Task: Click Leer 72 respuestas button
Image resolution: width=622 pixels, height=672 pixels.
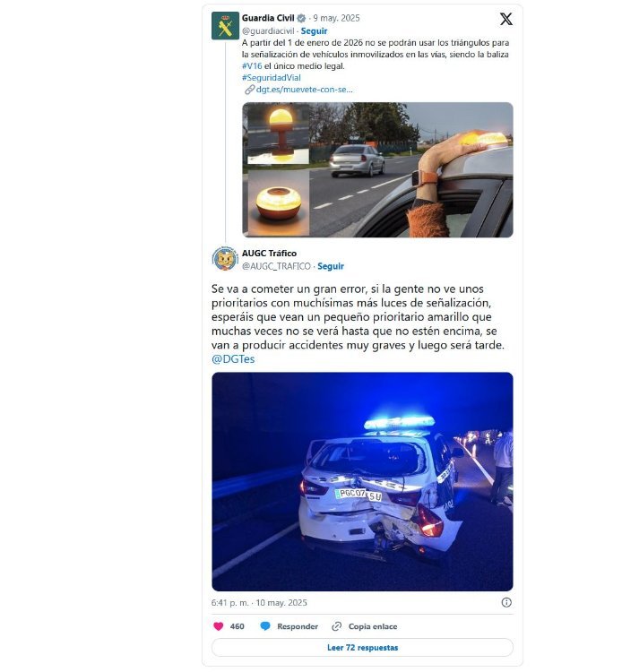Action: (x=362, y=647)
